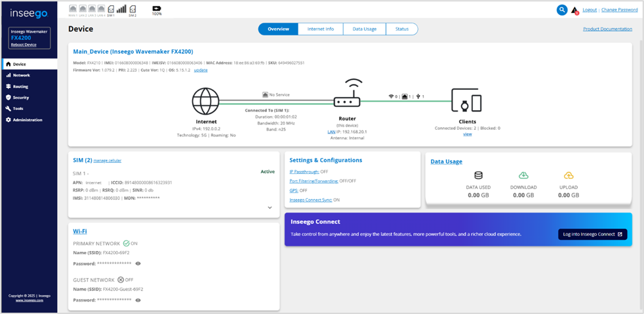Reveal the guest network password

click(138, 300)
